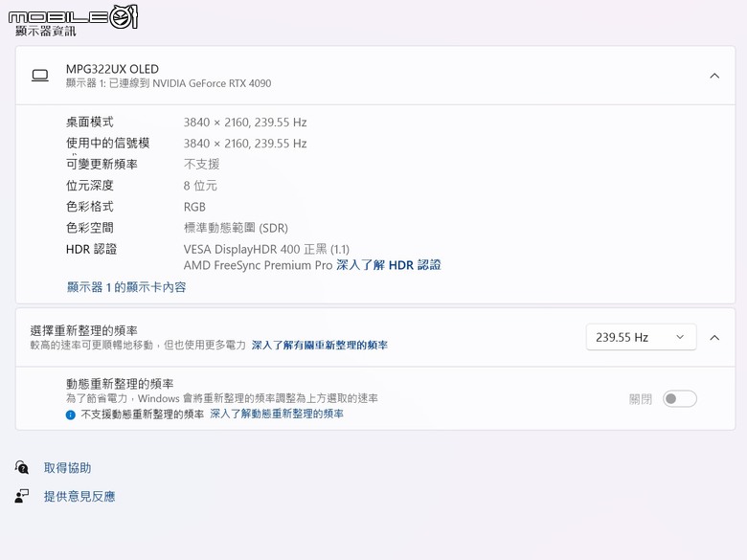Open link 深入了解有關重新整理的頻率
The image size is (747, 560).
pyautogui.click(x=319, y=346)
